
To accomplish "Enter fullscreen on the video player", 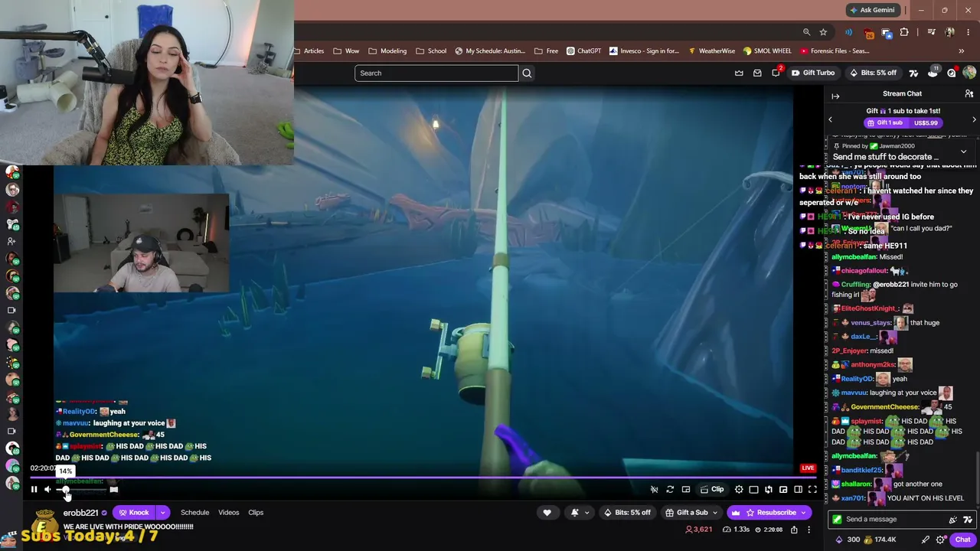I will point(812,489).
